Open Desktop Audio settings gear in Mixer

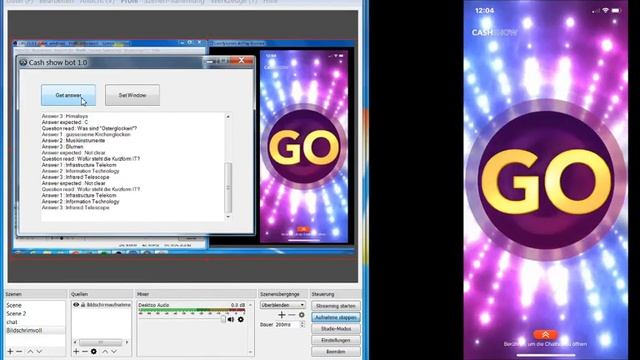pyautogui.click(x=240, y=320)
